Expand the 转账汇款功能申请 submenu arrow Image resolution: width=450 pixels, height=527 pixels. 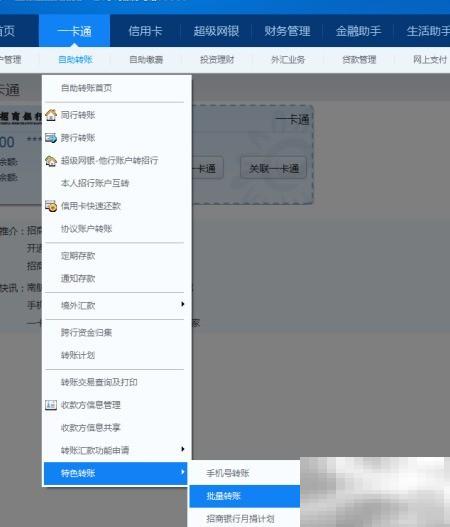pyautogui.click(x=182, y=449)
